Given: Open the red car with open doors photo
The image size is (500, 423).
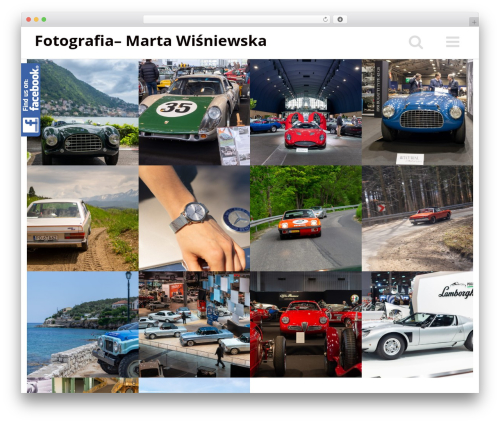Looking at the screenshot, I should pyautogui.click(x=306, y=112).
